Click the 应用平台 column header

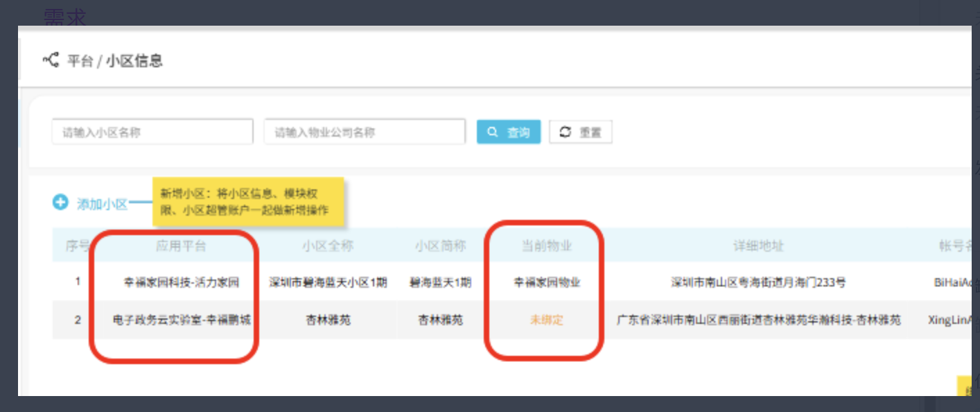(181, 246)
